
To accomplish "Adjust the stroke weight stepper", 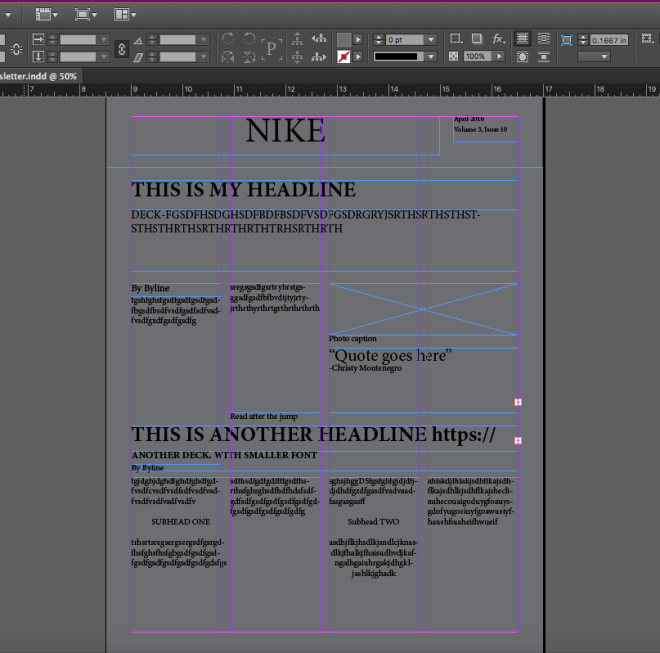I will 378,40.
